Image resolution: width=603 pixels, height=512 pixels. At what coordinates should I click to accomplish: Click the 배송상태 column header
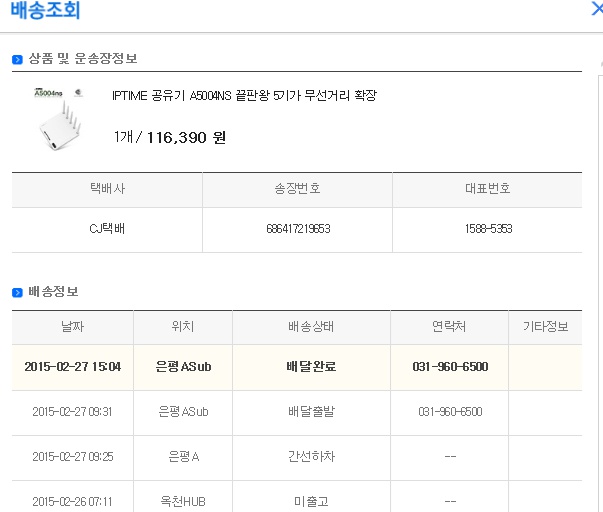[x=311, y=327]
